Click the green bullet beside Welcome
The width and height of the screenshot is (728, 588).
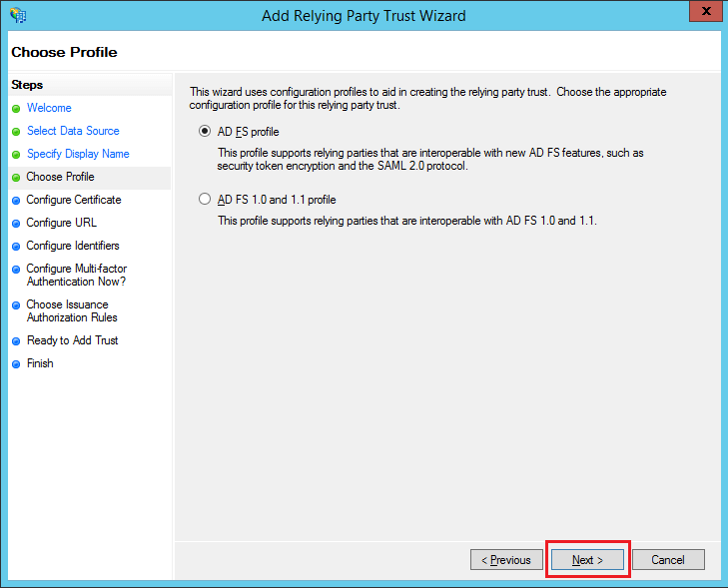[16, 109]
